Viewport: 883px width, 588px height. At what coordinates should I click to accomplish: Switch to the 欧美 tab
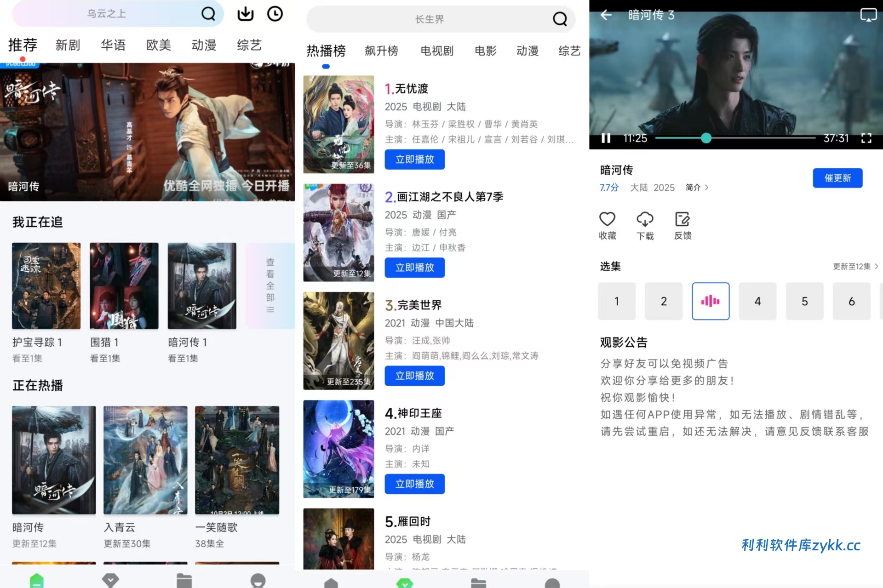(159, 45)
